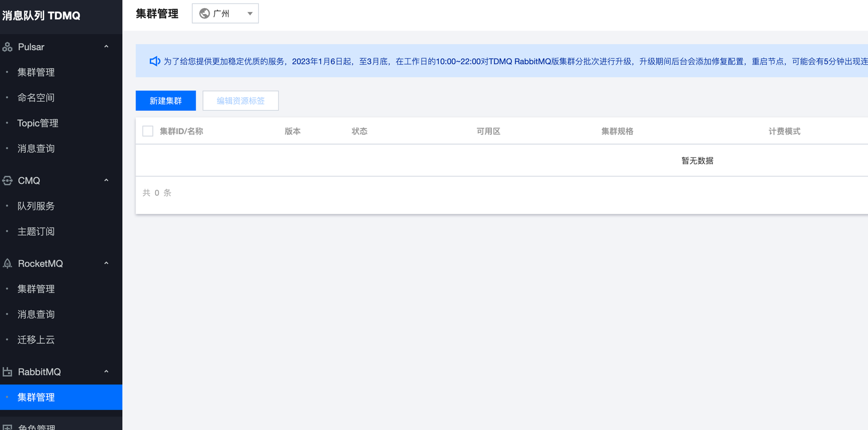Click the CMQ section icon
Viewport: 868px width, 430px height.
coord(8,181)
